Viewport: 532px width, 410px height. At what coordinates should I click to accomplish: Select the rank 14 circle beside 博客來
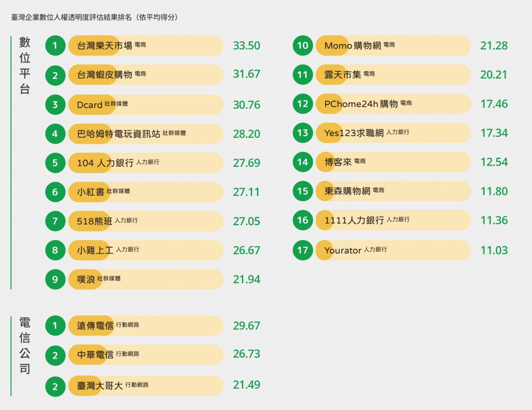click(302, 162)
